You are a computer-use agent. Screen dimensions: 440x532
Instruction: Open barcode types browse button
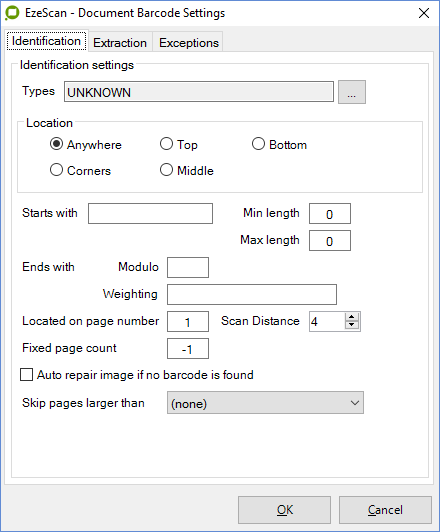point(352,92)
